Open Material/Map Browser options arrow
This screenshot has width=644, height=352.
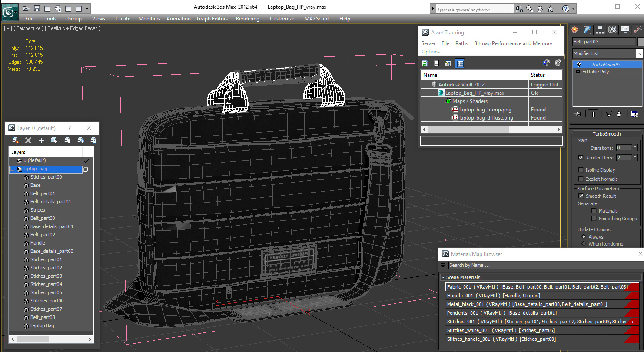point(443,265)
